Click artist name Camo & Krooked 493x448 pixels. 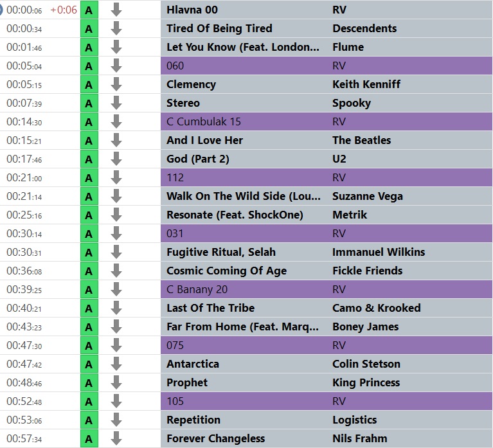click(x=377, y=308)
